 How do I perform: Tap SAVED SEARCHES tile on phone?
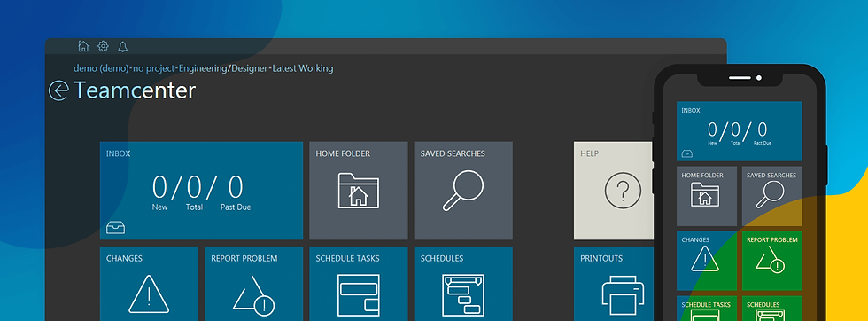771,196
